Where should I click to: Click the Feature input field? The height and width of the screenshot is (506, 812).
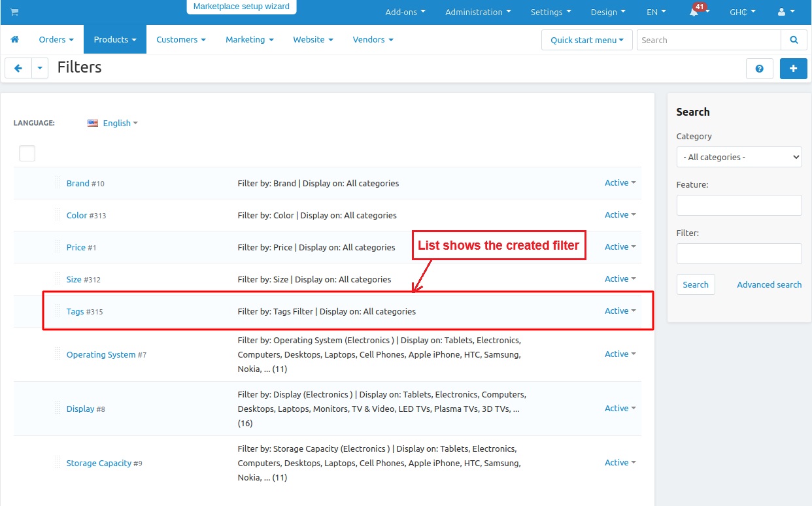tap(739, 205)
